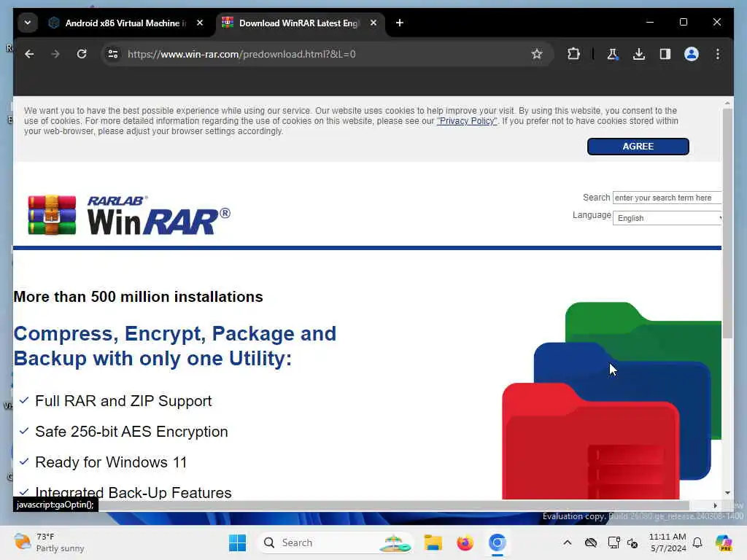This screenshot has width=747, height=560.
Task: Click the page vertical scrollbar thumb
Action: pyautogui.click(x=727, y=223)
